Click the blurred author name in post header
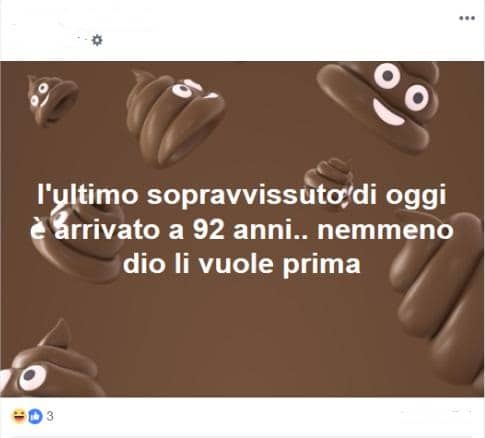485x438 pixels. pos(83,22)
